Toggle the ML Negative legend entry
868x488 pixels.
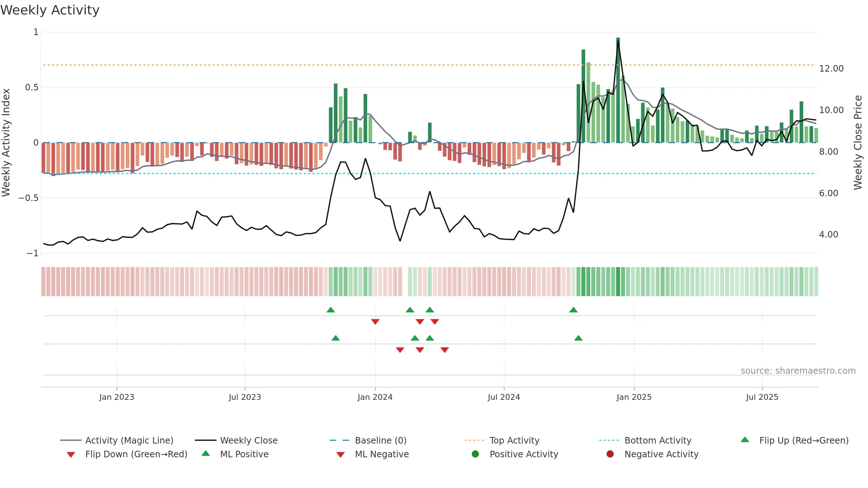click(x=373, y=454)
